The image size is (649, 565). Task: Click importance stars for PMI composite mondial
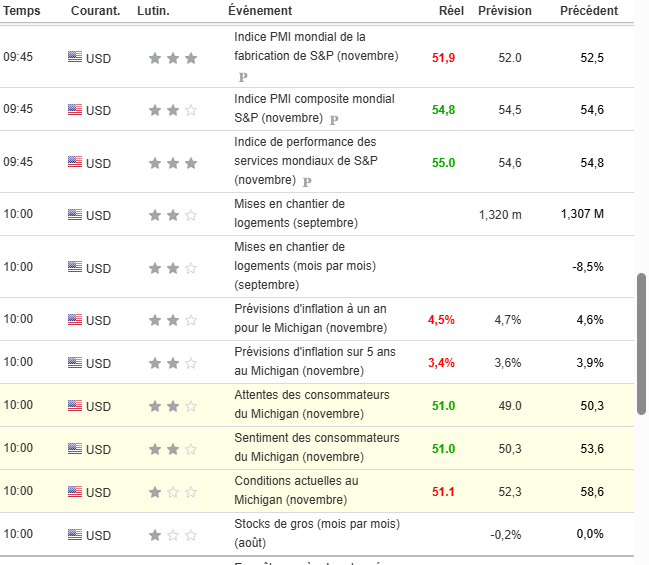(x=173, y=110)
